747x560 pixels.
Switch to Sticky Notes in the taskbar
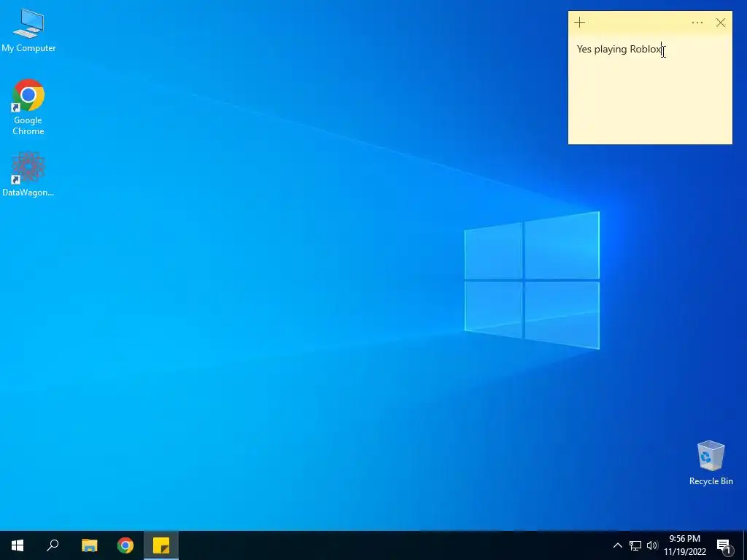161,545
